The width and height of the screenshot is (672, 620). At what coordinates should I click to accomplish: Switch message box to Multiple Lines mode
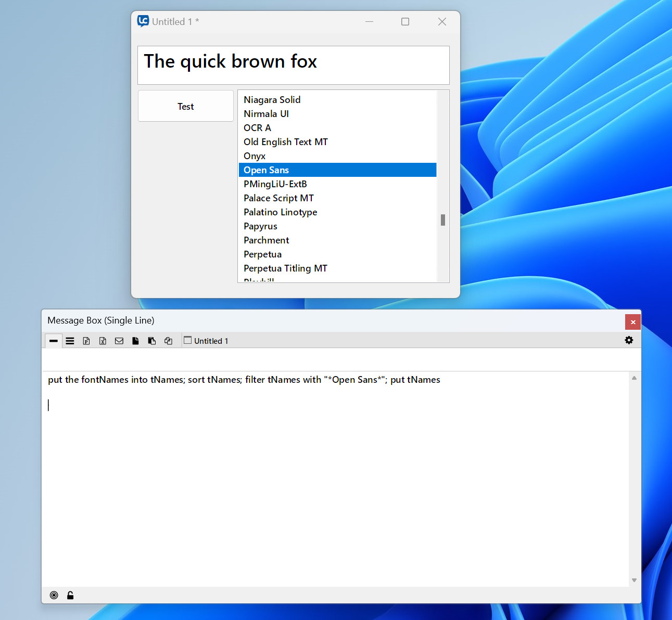[x=70, y=341]
